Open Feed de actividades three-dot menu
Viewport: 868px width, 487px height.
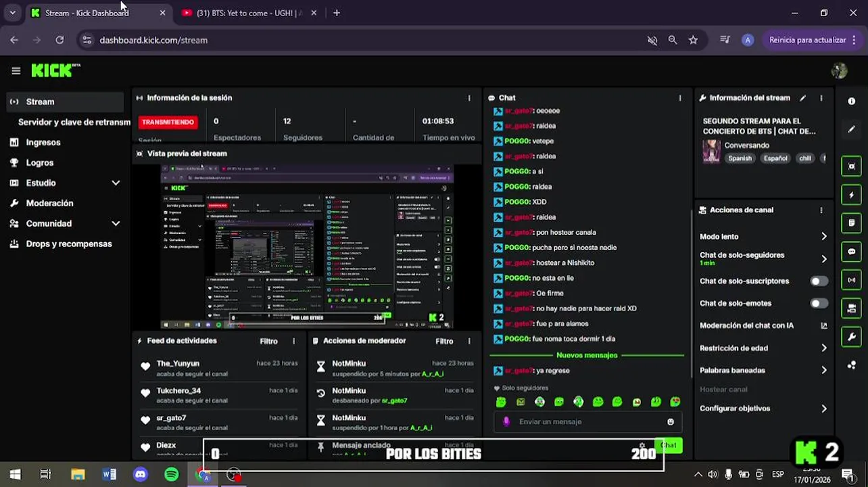pyautogui.click(x=293, y=341)
